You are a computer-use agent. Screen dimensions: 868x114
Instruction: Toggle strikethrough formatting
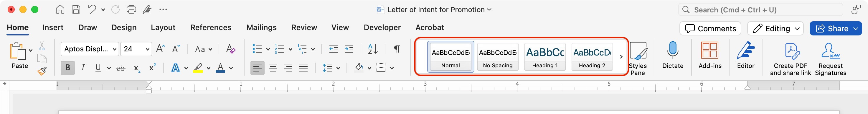click(x=121, y=68)
